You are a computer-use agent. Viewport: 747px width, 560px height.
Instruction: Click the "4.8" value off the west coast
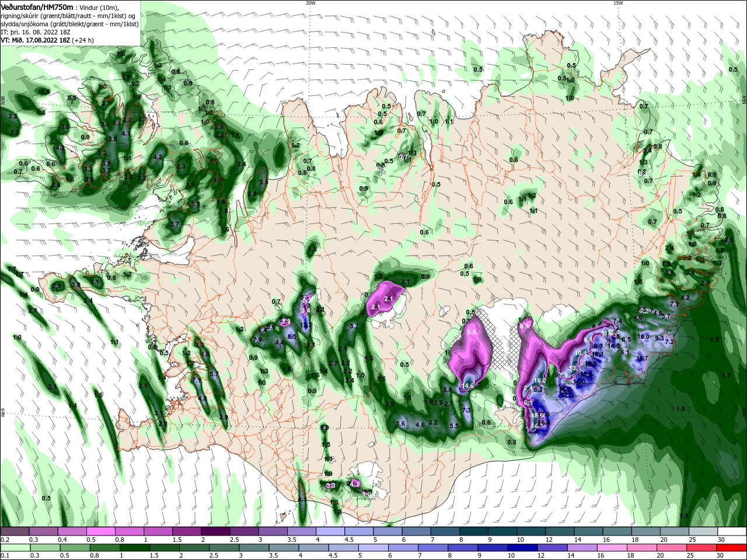203,398
